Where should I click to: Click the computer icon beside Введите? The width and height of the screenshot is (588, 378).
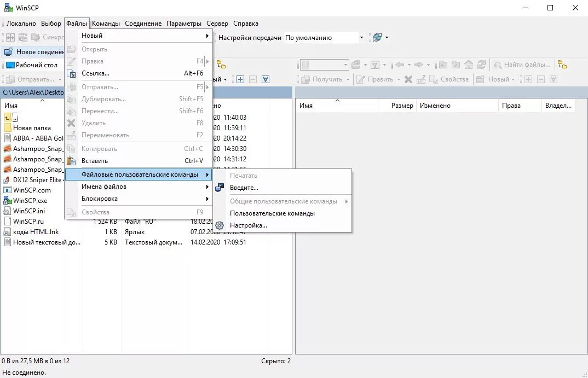(x=220, y=188)
